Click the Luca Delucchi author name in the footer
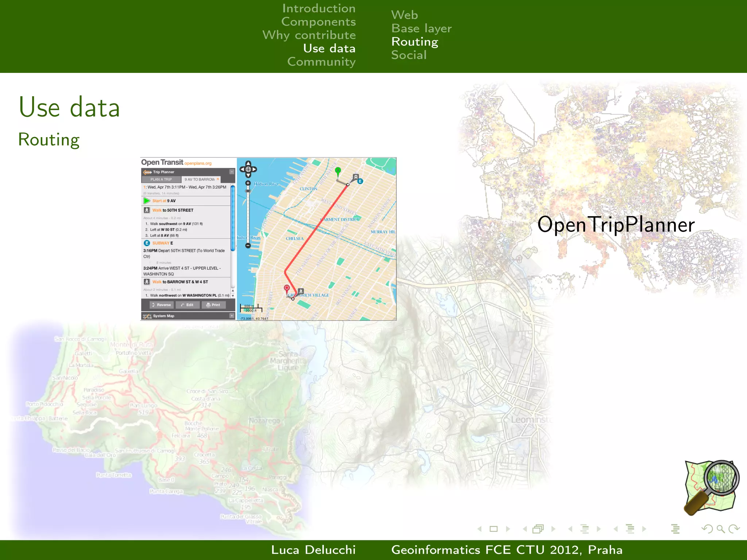 click(x=313, y=550)
